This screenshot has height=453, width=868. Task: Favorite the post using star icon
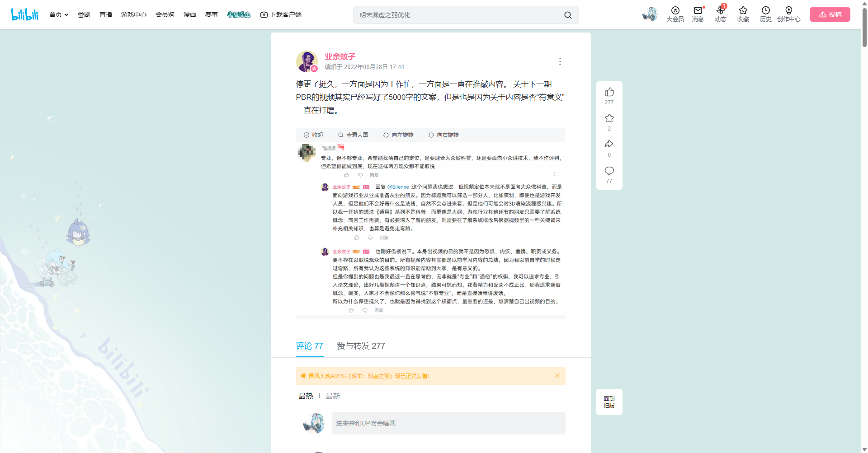pos(609,118)
